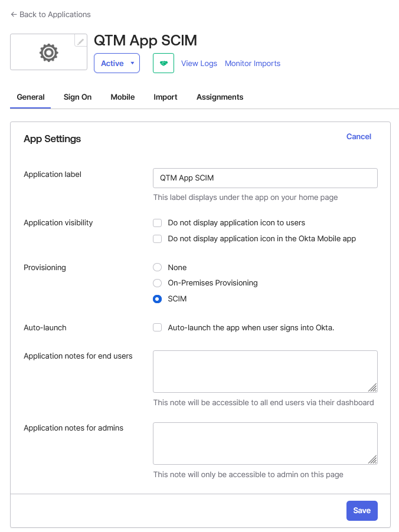This screenshot has width=399, height=532.
Task: Click the pencil icon to edit the app logo
Action: (80, 41)
